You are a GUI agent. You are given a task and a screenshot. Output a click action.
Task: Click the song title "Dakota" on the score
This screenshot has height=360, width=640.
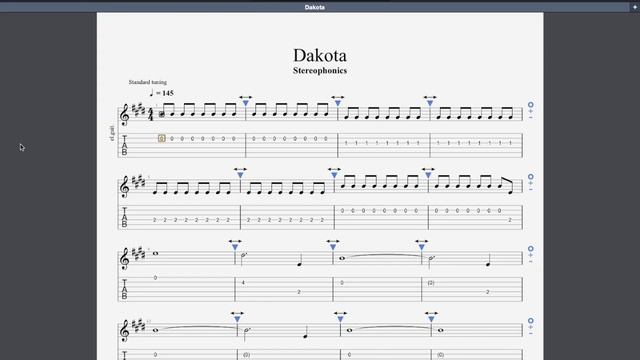coord(320,56)
